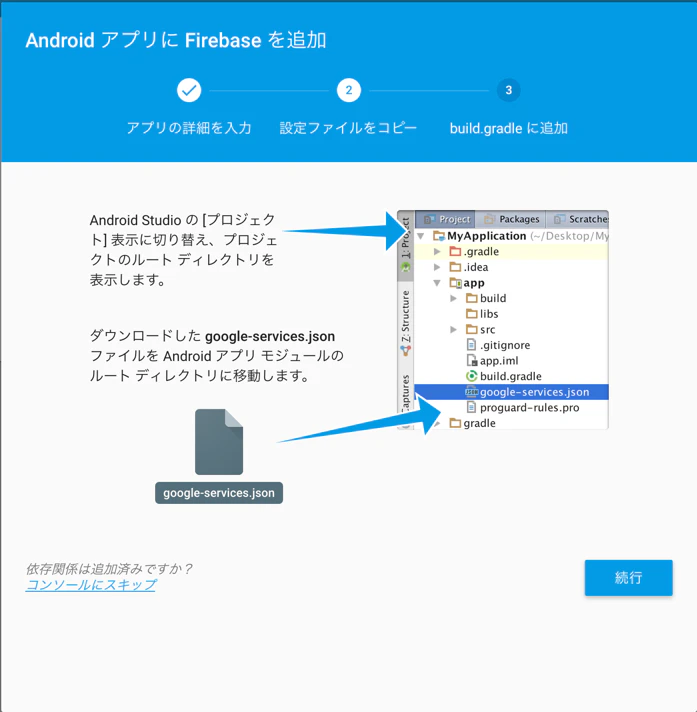Screen dimensions: 697x712
Task: Open the コンソールにスキップ link
Action: 91,585
